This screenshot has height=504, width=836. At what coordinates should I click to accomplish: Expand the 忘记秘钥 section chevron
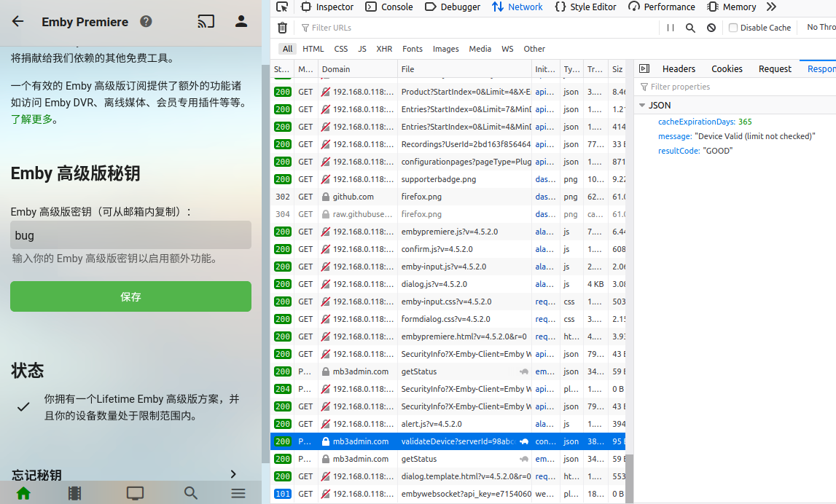(233, 474)
